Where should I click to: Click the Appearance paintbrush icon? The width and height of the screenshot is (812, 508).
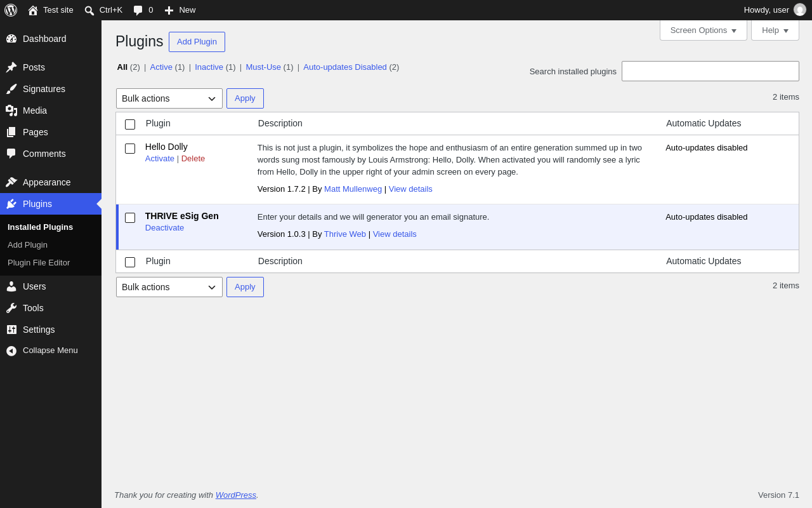pos(11,182)
